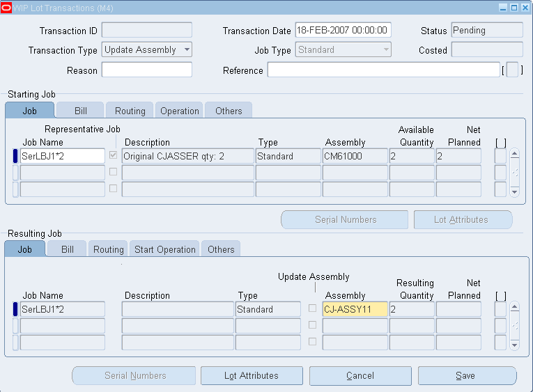Image resolution: width=533 pixels, height=392 pixels.
Task: Click the descriptive flexfield box next to Reference
Action: pos(512,70)
